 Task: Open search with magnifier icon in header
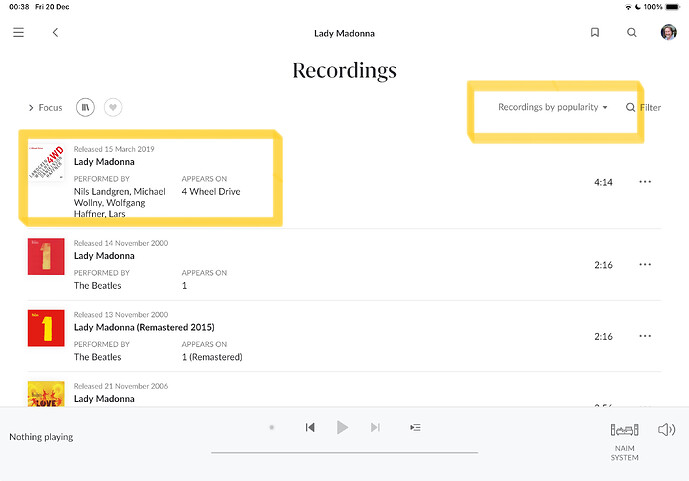[631, 33]
